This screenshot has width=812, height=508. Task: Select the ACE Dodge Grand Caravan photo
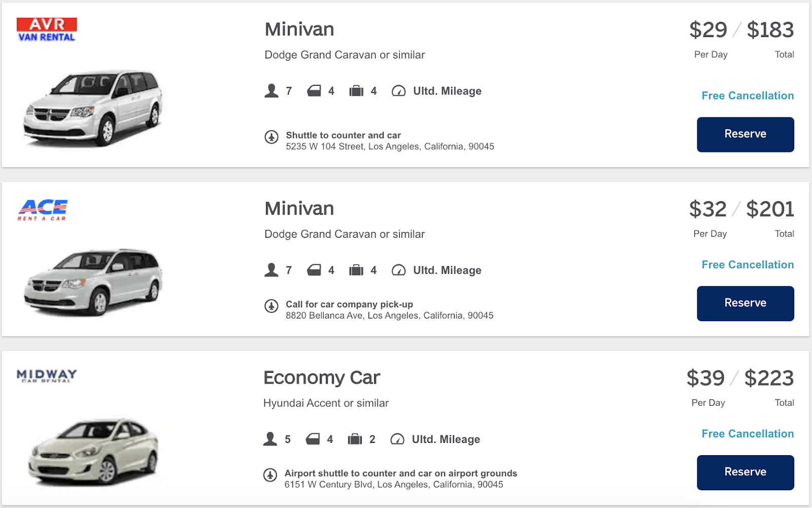pyautogui.click(x=93, y=282)
